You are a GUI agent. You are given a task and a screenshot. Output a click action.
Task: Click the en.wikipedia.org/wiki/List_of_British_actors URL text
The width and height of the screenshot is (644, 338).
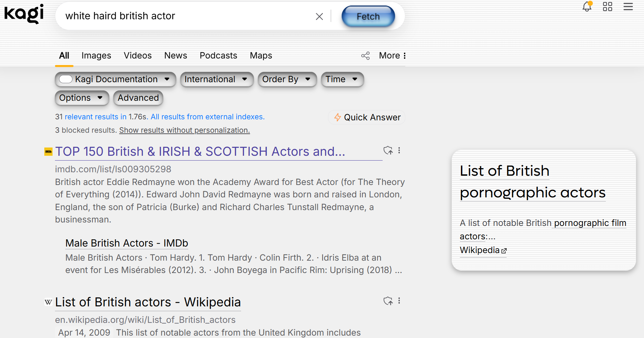click(x=145, y=320)
